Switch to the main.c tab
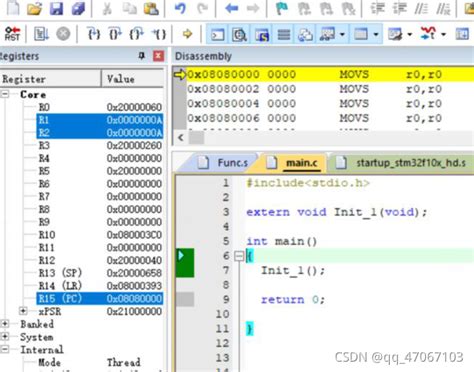The height and width of the screenshot is (372, 474). click(293, 163)
